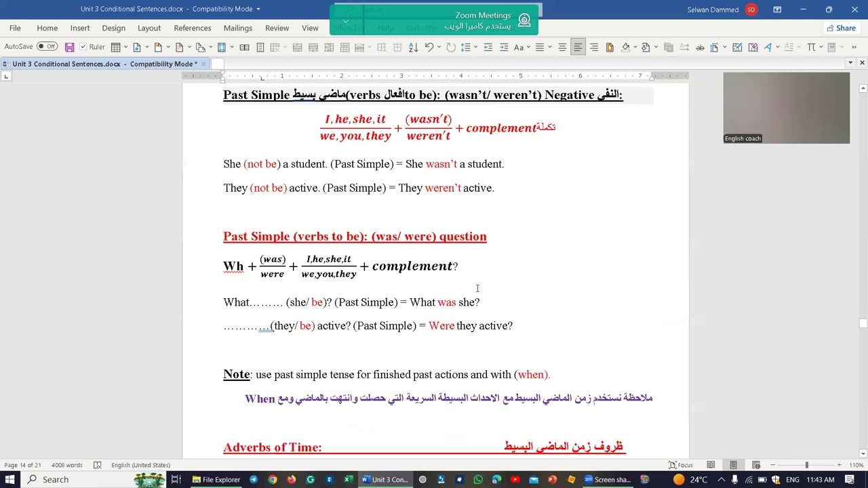Click the Change Case Aa icon
The height and width of the screenshot is (488, 868).
tap(518, 47)
